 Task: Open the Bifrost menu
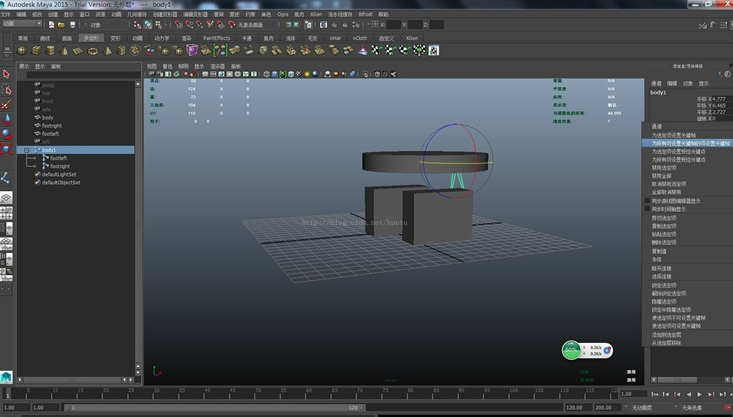click(x=365, y=14)
